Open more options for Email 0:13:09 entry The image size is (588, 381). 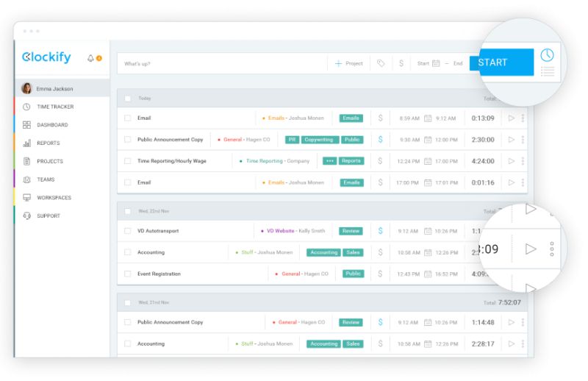523,118
